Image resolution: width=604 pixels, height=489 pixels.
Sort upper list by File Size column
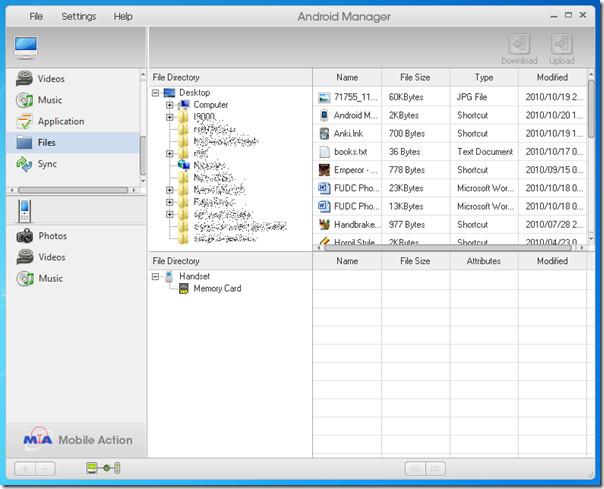(415, 77)
